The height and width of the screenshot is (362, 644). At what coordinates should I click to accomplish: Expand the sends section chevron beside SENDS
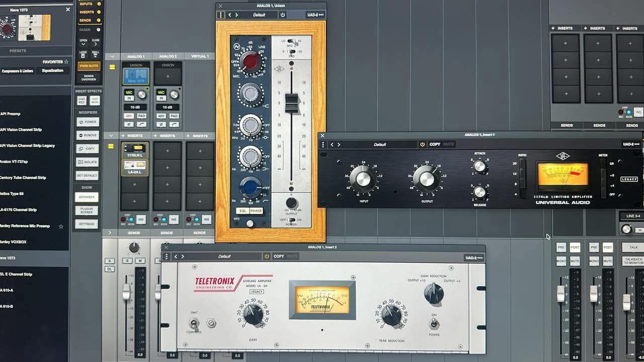pos(110,233)
